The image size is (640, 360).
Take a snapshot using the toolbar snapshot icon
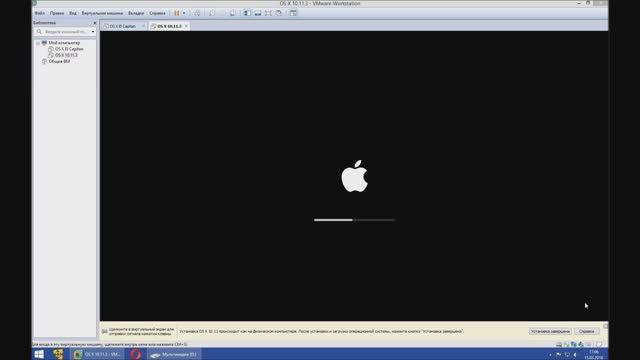coord(212,13)
